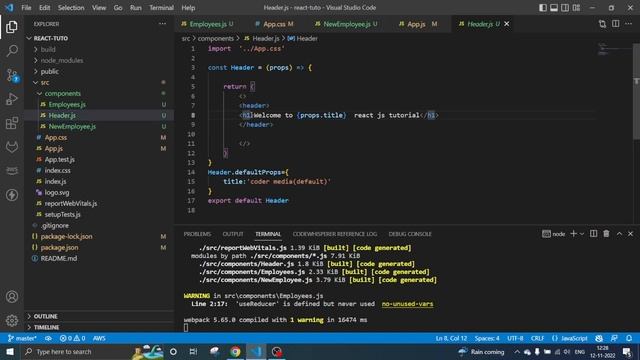Screen dimensions: 640x360
Task: Open the new terminal launch profile dropdown arrow
Action: click(x=582, y=233)
